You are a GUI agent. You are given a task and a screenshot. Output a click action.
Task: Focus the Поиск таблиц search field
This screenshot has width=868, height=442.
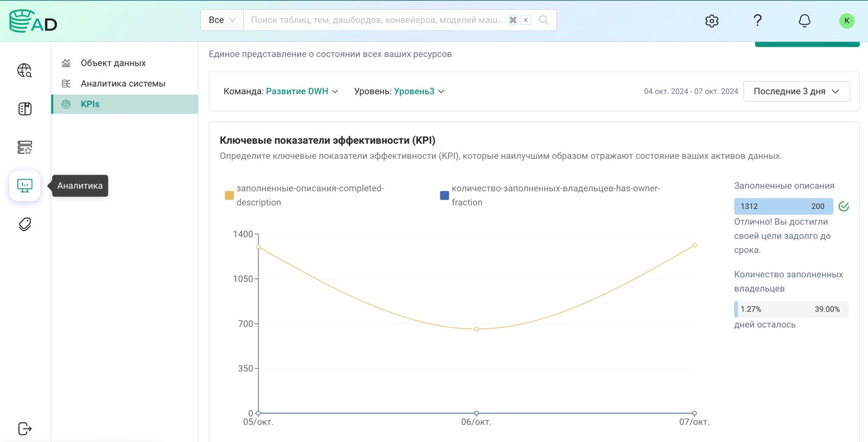376,20
